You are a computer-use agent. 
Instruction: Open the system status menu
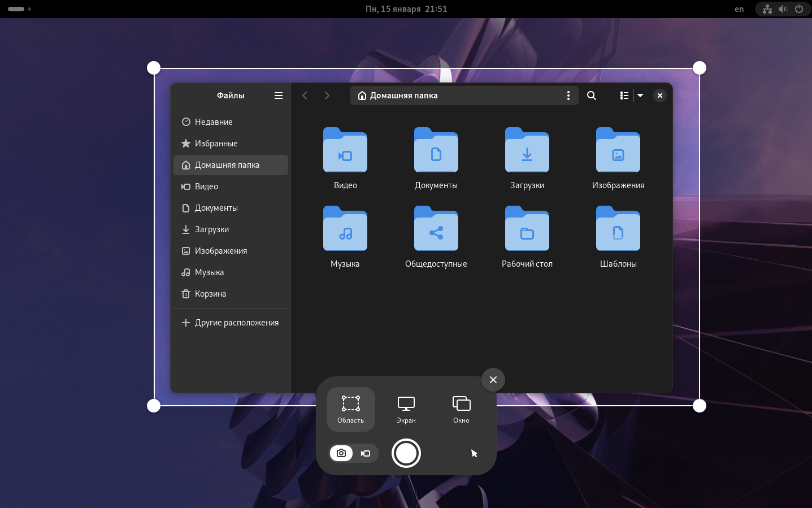pos(783,9)
